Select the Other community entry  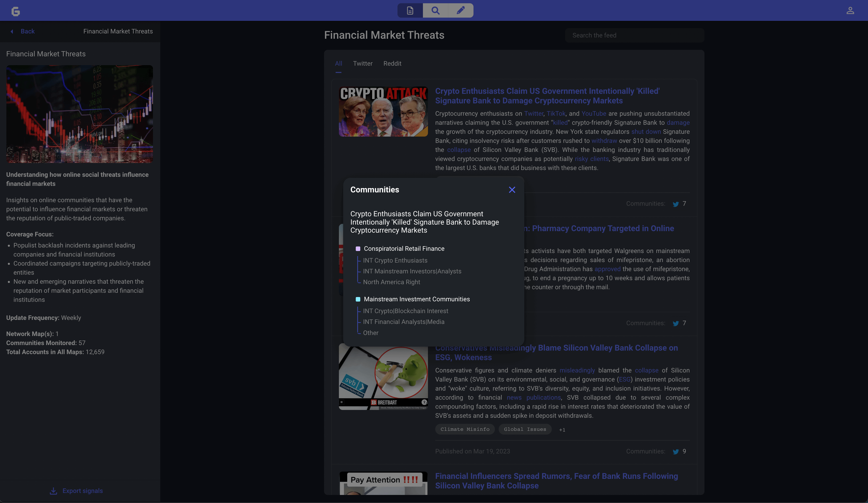(370, 333)
